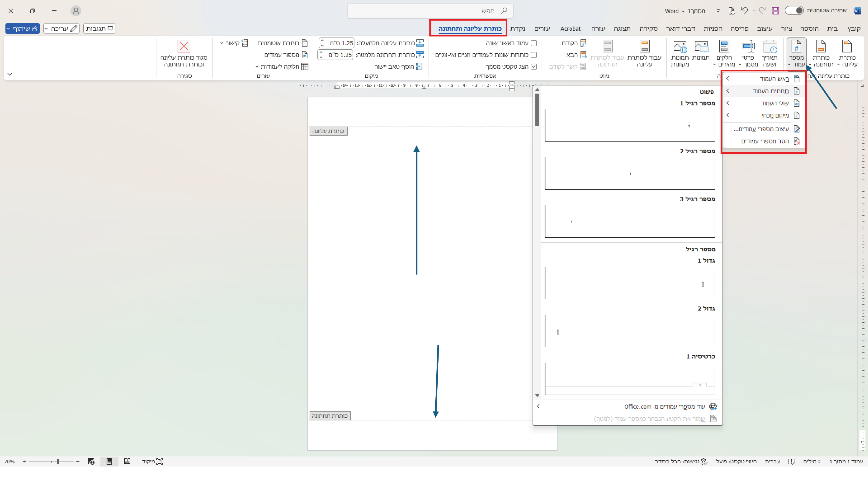Image resolution: width=868 pixels, height=477 pixels.
Task: Click Insert Alignment Tab icon
Action: (419, 67)
